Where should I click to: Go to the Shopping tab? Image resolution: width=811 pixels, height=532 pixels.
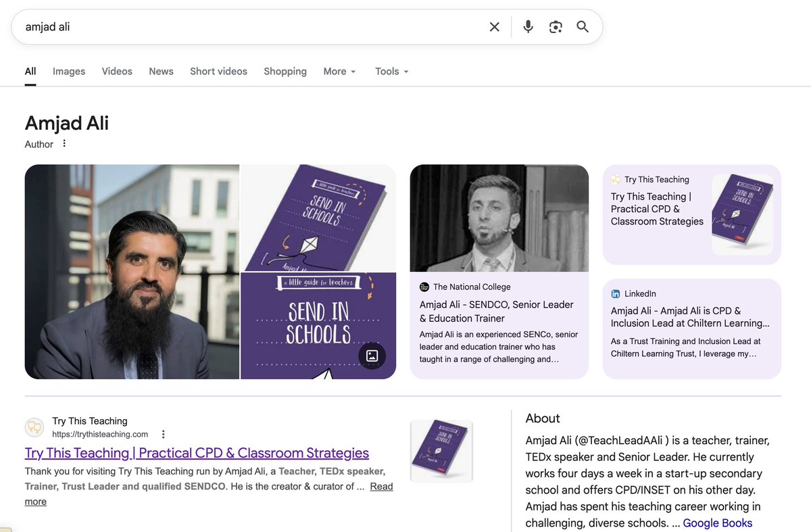pyautogui.click(x=285, y=72)
